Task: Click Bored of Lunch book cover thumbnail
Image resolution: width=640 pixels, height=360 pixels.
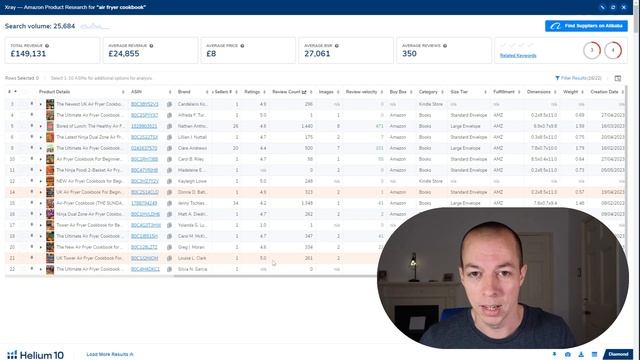Action: click(50, 126)
